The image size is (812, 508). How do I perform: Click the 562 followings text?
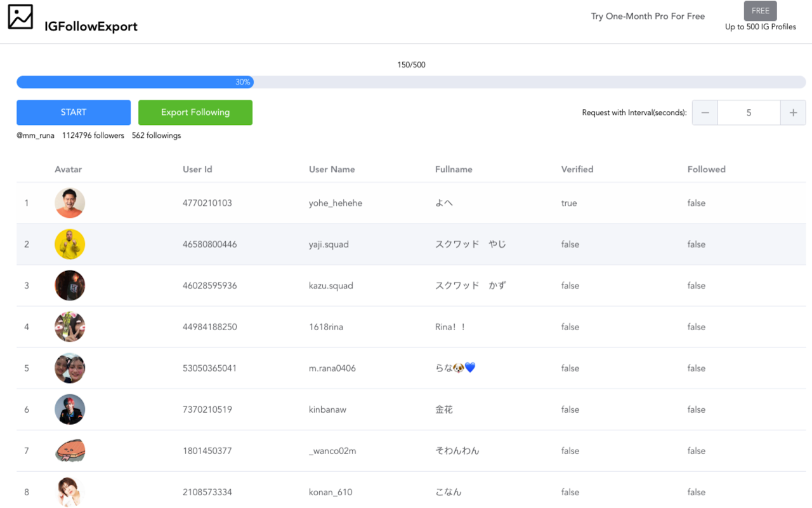point(156,135)
